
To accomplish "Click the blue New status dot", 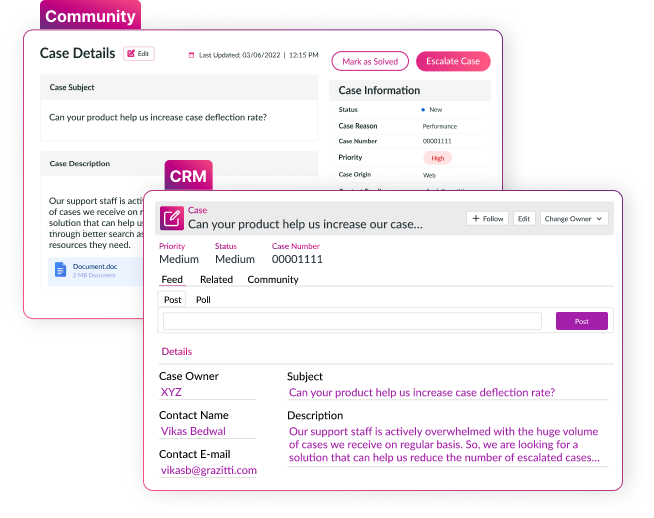I will coord(423,109).
